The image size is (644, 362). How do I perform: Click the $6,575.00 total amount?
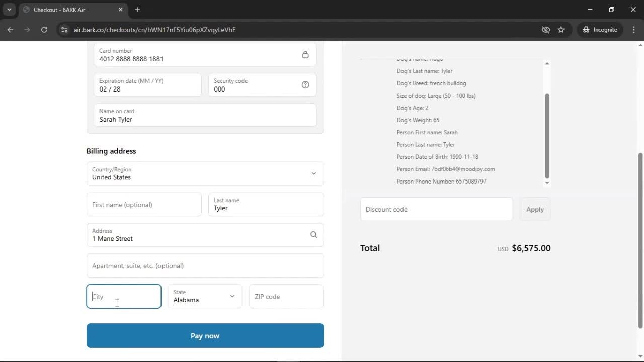coord(531,248)
